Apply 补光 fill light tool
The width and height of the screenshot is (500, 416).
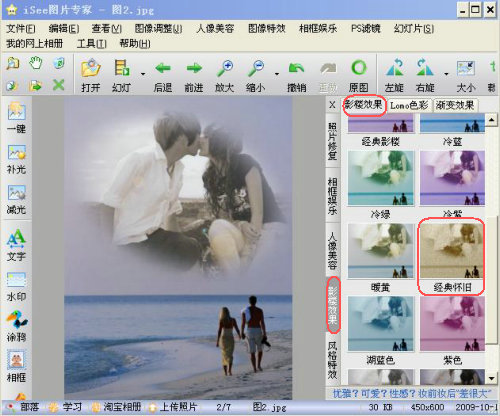(16, 159)
